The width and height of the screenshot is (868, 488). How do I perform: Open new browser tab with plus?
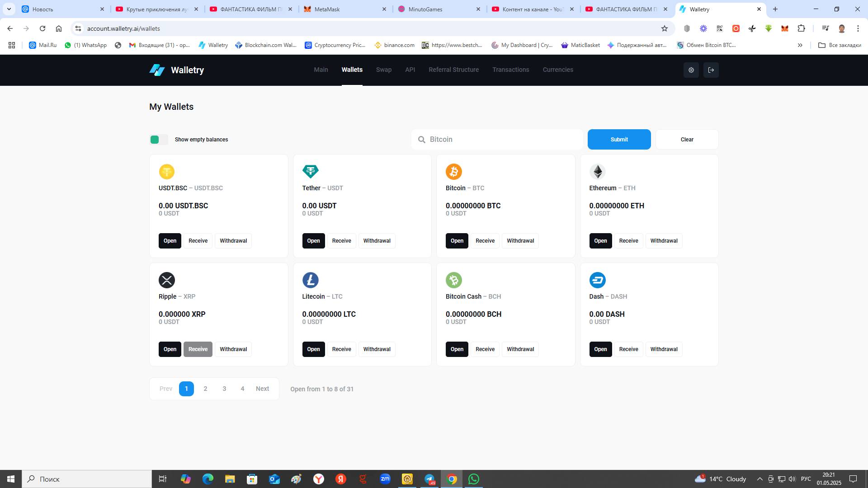[x=775, y=9]
